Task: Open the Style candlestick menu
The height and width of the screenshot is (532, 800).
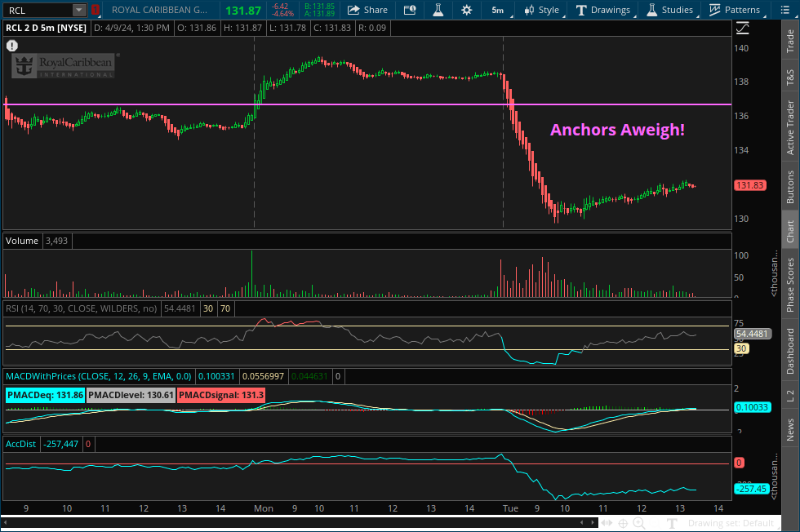Action: click(543, 10)
